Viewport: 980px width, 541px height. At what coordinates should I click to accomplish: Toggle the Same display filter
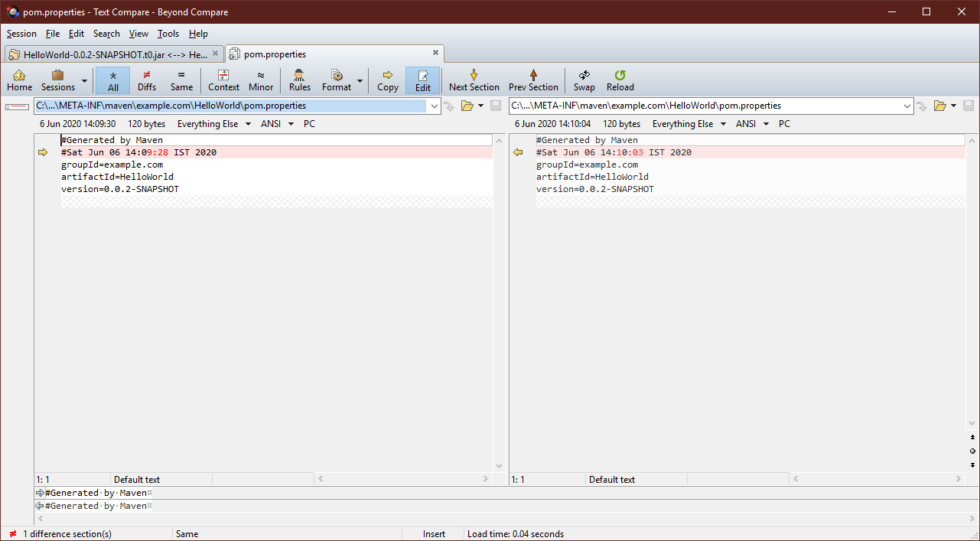(x=181, y=80)
